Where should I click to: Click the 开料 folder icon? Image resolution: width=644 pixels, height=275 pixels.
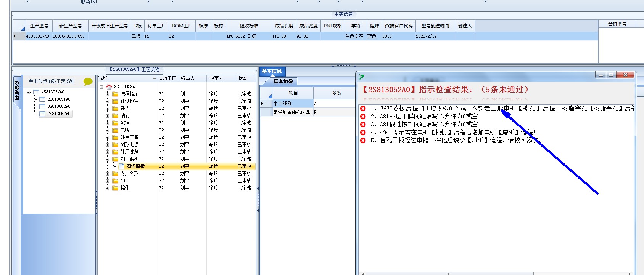tap(115, 109)
